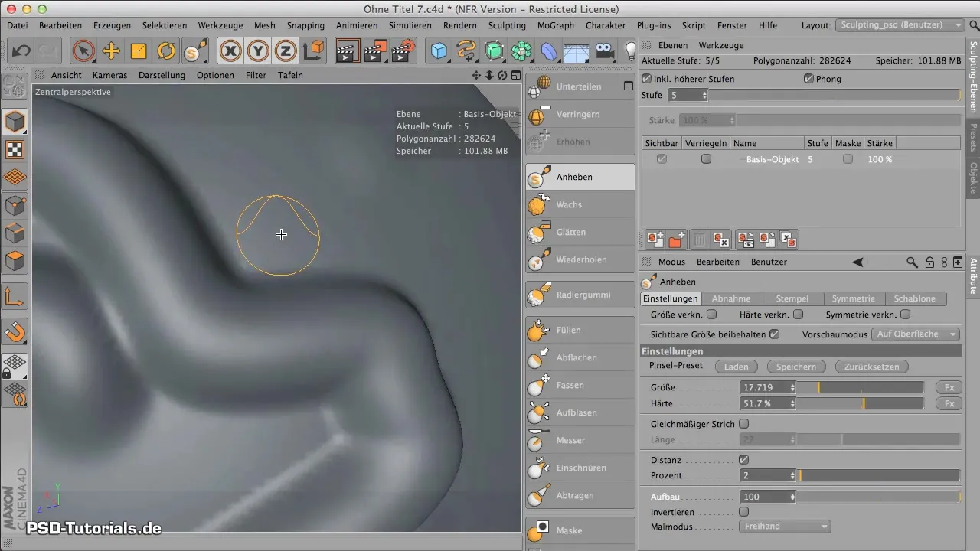The image size is (980, 551).
Task: Toggle Sichtbare Größe beibehalten checkbox
Action: [774, 334]
